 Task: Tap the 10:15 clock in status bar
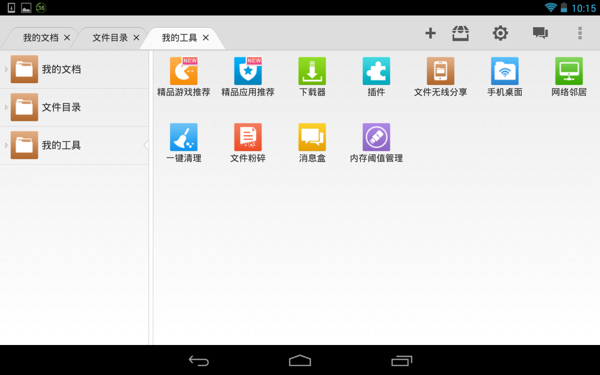[x=584, y=8]
